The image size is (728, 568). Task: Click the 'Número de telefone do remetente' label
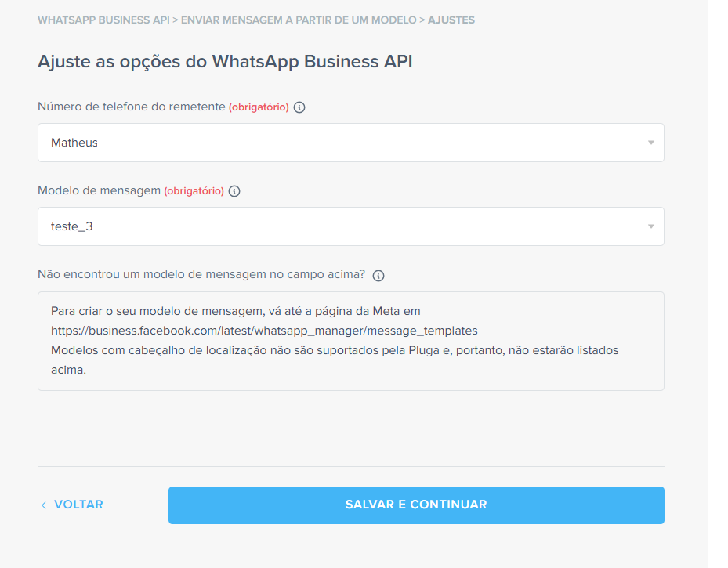point(132,107)
